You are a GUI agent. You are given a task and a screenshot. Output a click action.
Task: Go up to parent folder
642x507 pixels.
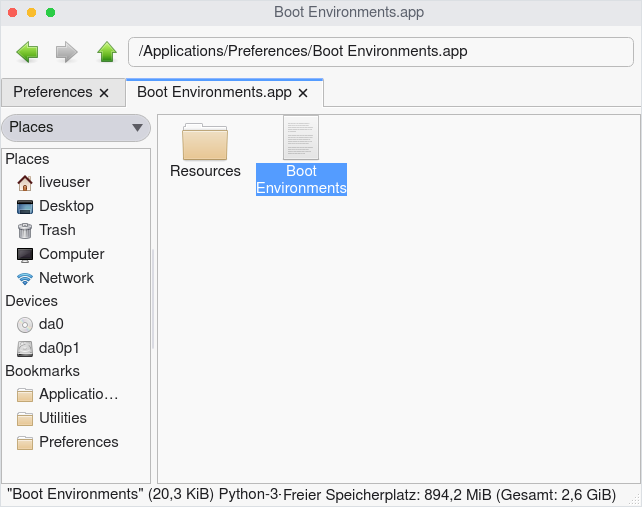(x=107, y=52)
